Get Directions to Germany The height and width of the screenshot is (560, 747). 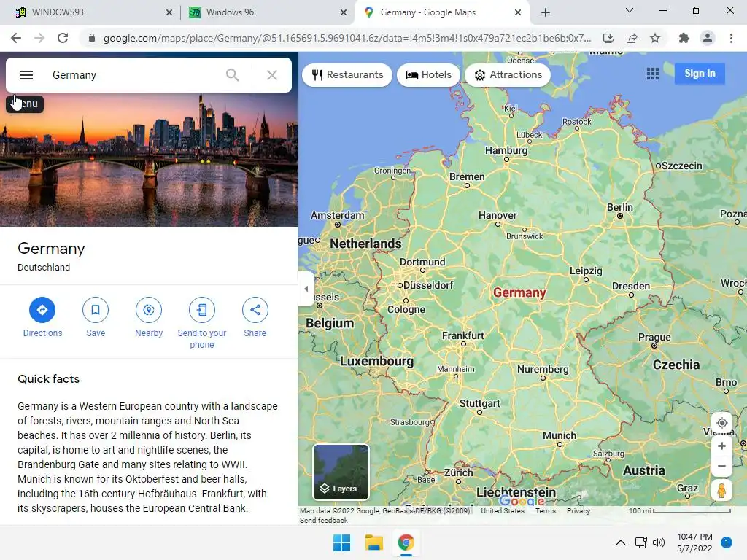coord(42,310)
